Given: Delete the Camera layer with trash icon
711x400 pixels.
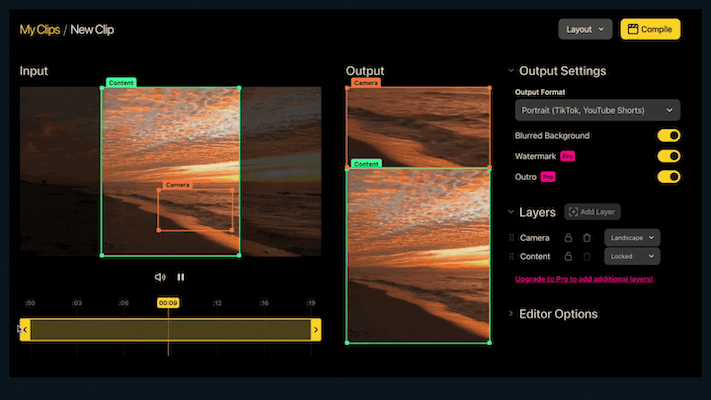Looking at the screenshot, I should tap(587, 238).
